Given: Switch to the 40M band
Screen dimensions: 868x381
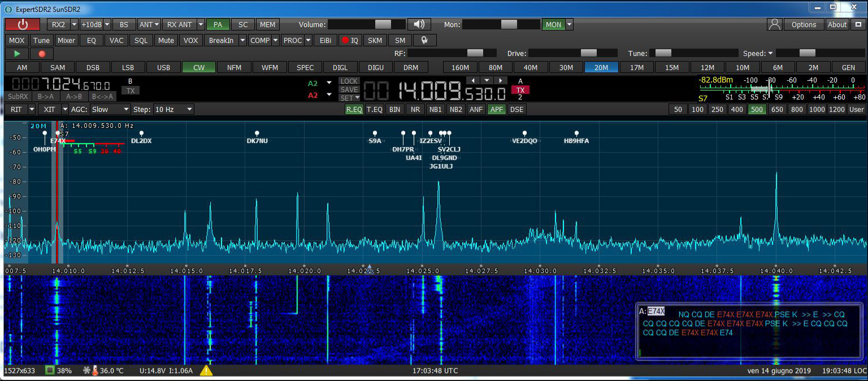Looking at the screenshot, I should [x=531, y=67].
